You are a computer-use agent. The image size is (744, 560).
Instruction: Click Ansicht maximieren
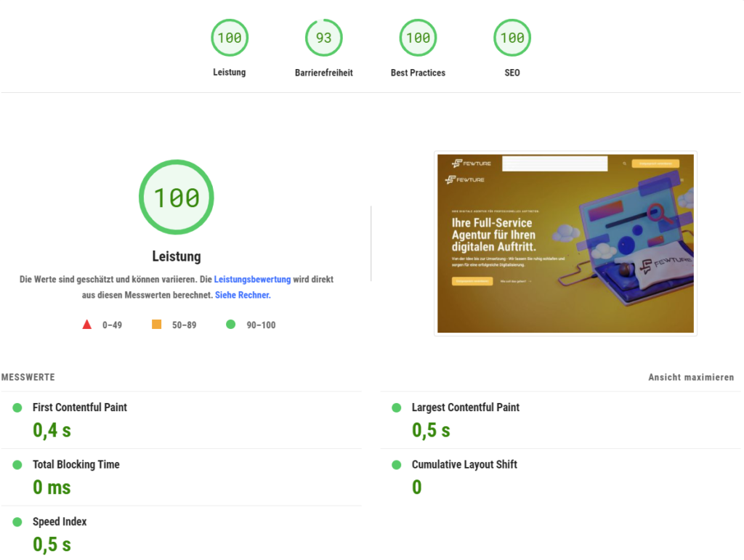[x=691, y=378]
